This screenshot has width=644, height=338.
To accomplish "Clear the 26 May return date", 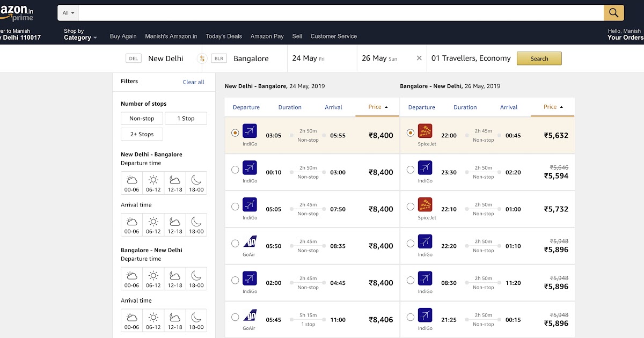I will point(419,58).
